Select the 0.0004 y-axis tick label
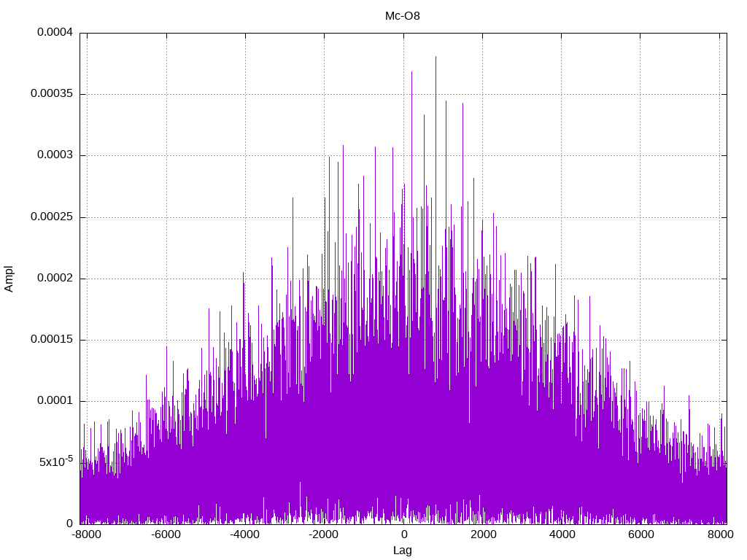Image resolution: width=747 pixels, height=560 pixels. pos(51,33)
